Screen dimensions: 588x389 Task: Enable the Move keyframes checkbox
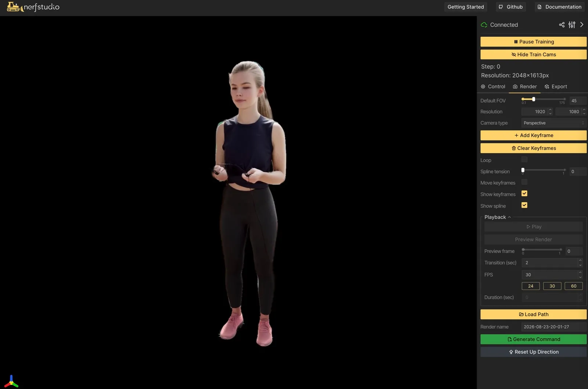coord(524,182)
